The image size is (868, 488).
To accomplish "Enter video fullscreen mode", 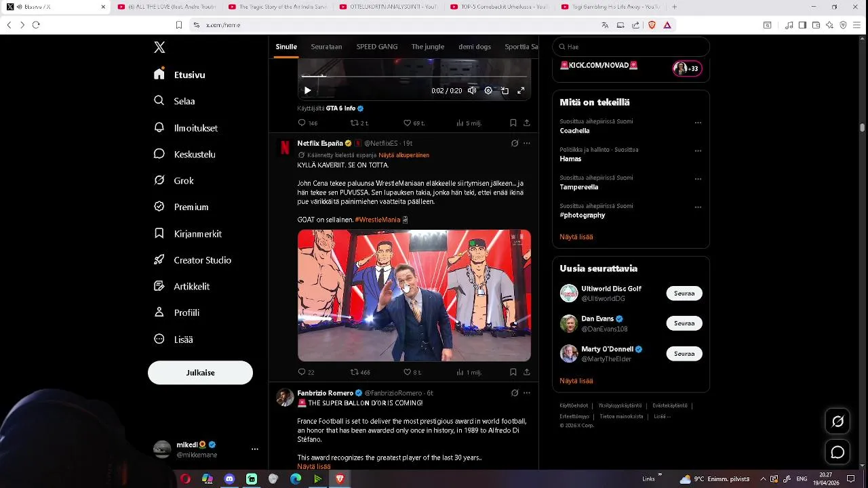I will (521, 90).
